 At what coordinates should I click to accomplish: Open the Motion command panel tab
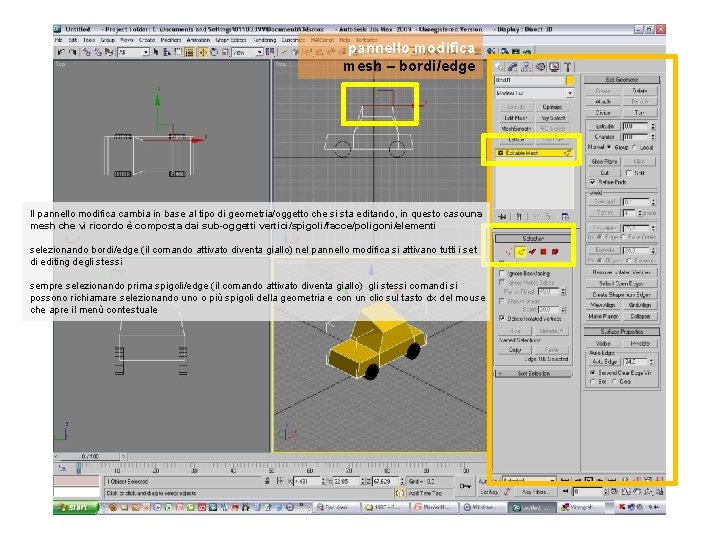[x=540, y=67]
